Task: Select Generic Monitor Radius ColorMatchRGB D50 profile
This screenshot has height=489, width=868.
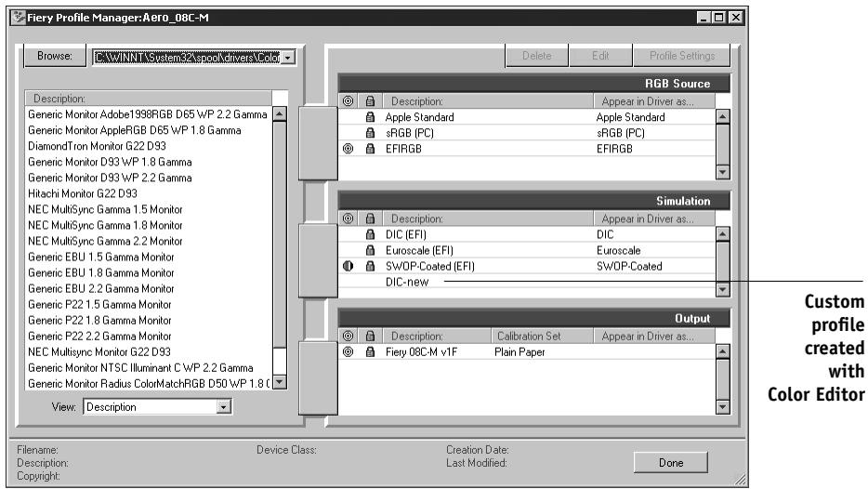Action: pyautogui.click(x=149, y=383)
